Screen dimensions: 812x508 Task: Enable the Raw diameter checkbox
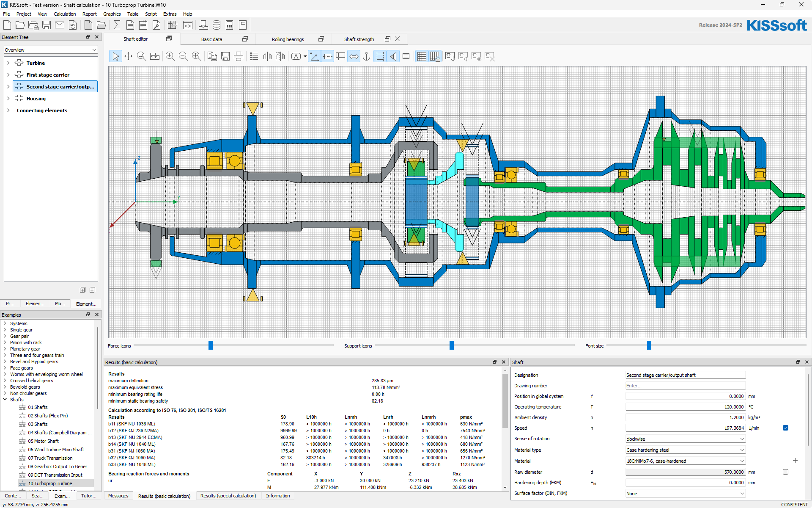785,472
